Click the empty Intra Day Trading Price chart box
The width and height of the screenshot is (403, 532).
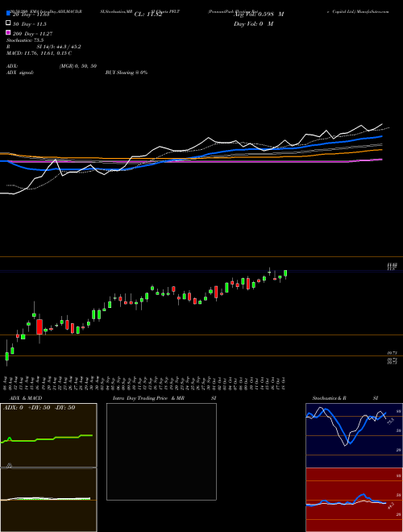[x=161, y=451]
